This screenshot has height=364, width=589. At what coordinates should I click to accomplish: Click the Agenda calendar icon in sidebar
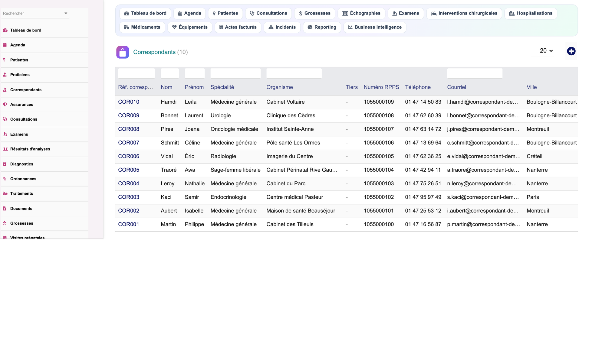[5, 45]
